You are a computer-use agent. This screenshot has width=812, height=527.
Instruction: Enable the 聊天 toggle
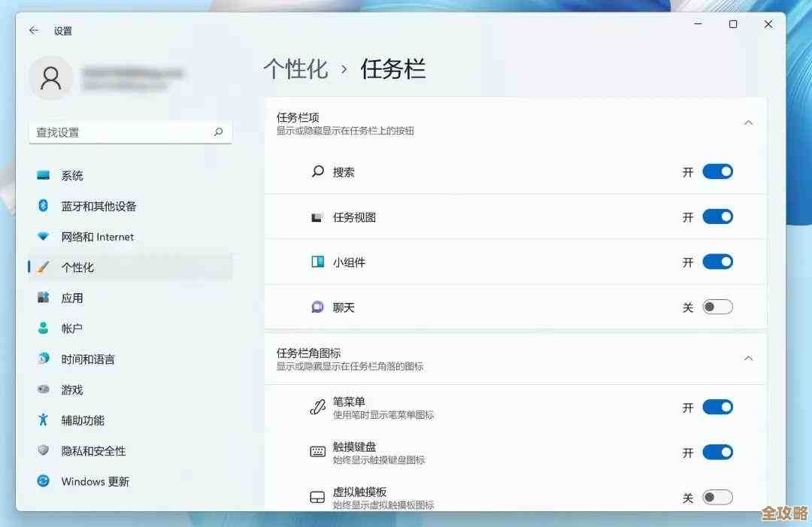point(717,307)
